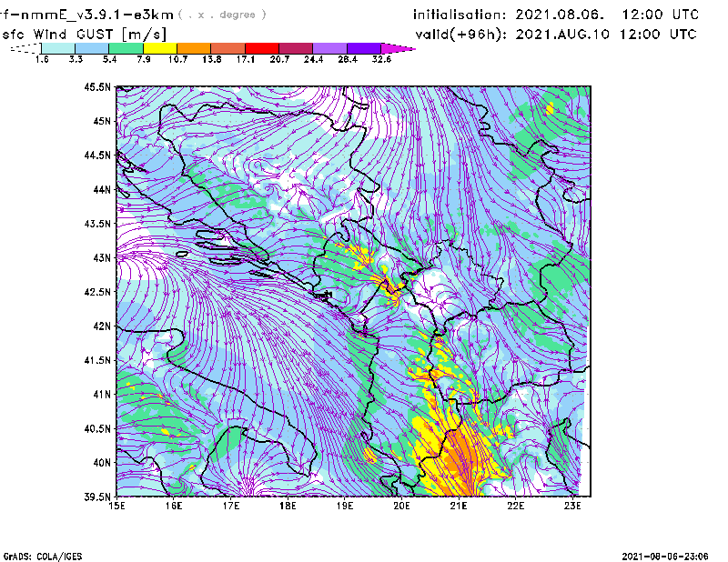This screenshot has width=728, height=562.
Task: Click the 44N latitude label
Action: pyautogui.click(x=102, y=189)
